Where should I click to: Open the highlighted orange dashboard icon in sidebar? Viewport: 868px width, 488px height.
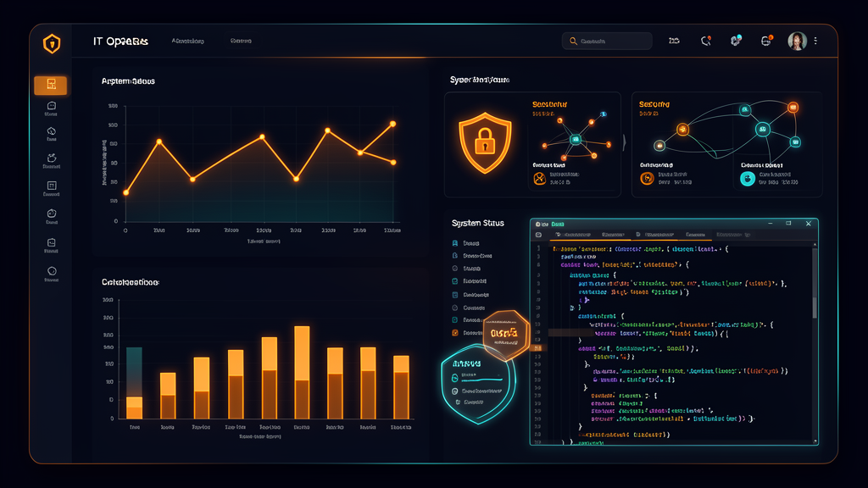(51, 85)
